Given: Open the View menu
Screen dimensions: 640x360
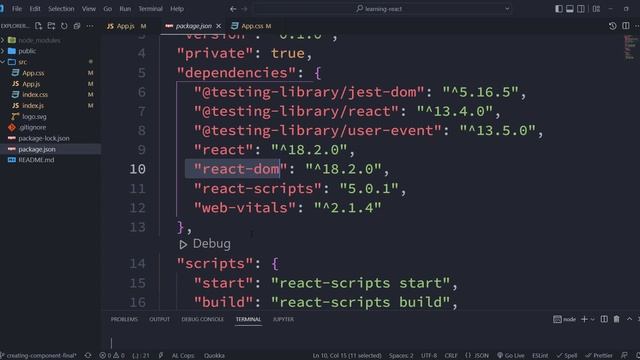Looking at the screenshot, I should [x=89, y=9].
